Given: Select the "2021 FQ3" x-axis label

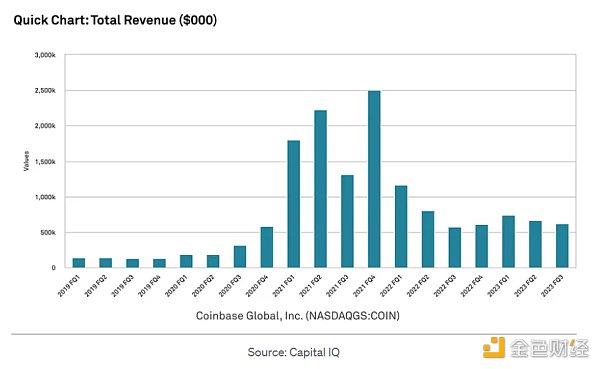Looking at the screenshot, I should (337, 286).
